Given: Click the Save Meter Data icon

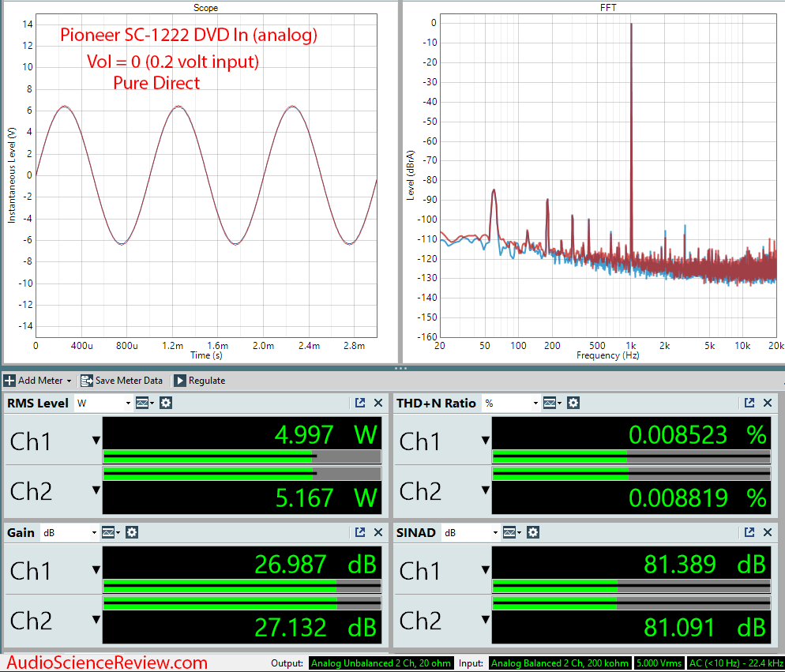Looking at the screenshot, I should point(87,381).
